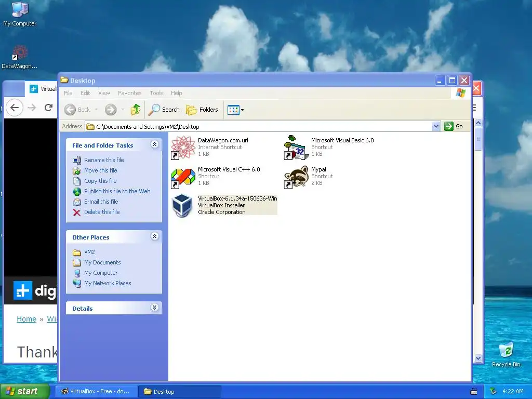Viewport: 532px width, 399px height.
Task: Click the Go button beside address bar
Action: click(454, 127)
